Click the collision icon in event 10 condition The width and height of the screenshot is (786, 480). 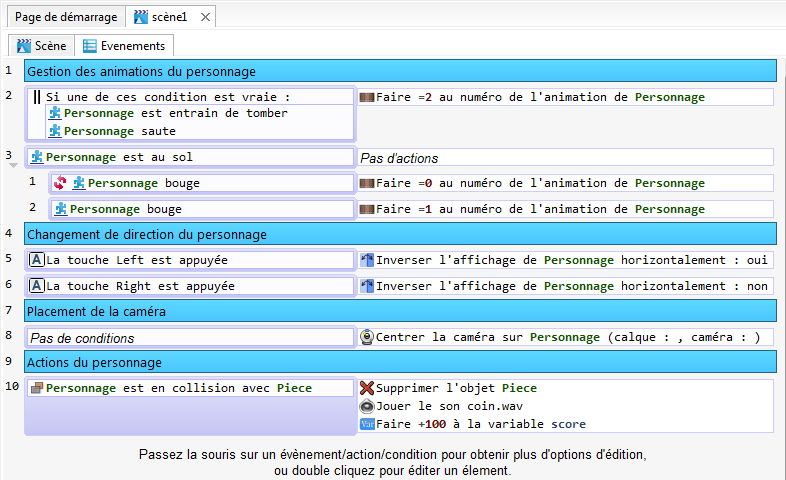pos(37,388)
